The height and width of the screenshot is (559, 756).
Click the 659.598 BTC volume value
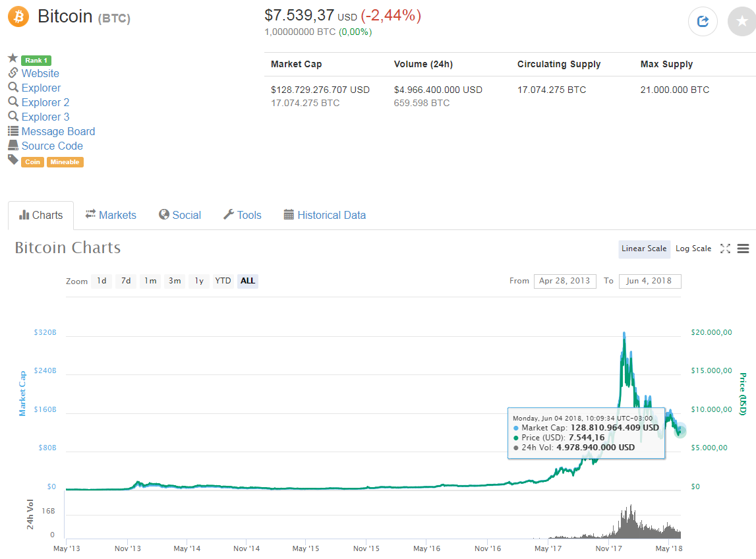pyautogui.click(x=421, y=103)
